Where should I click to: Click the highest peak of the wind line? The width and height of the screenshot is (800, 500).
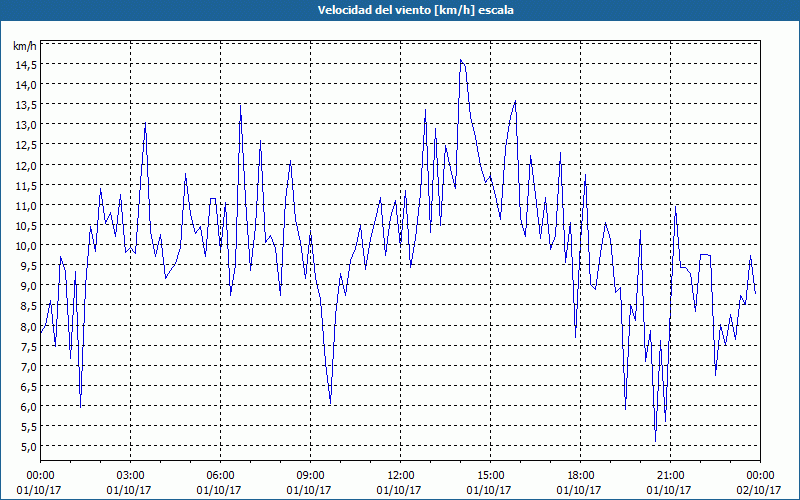tap(461, 60)
